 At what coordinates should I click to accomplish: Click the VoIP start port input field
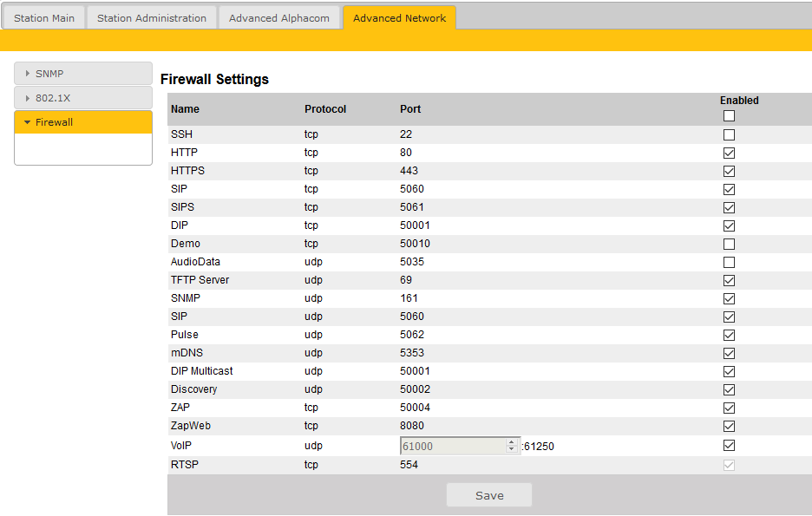point(451,446)
